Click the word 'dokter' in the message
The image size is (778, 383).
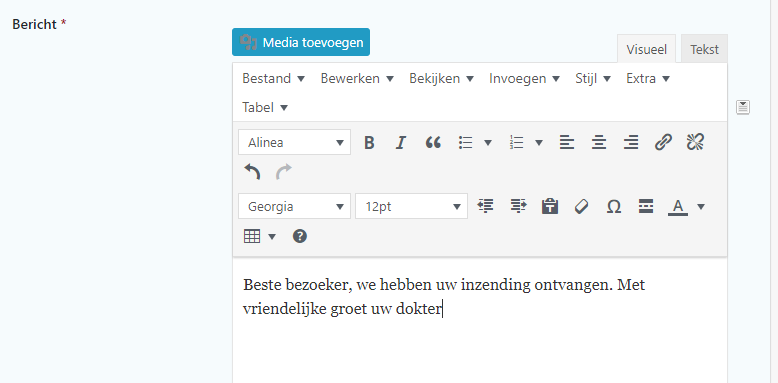click(419, 309)
